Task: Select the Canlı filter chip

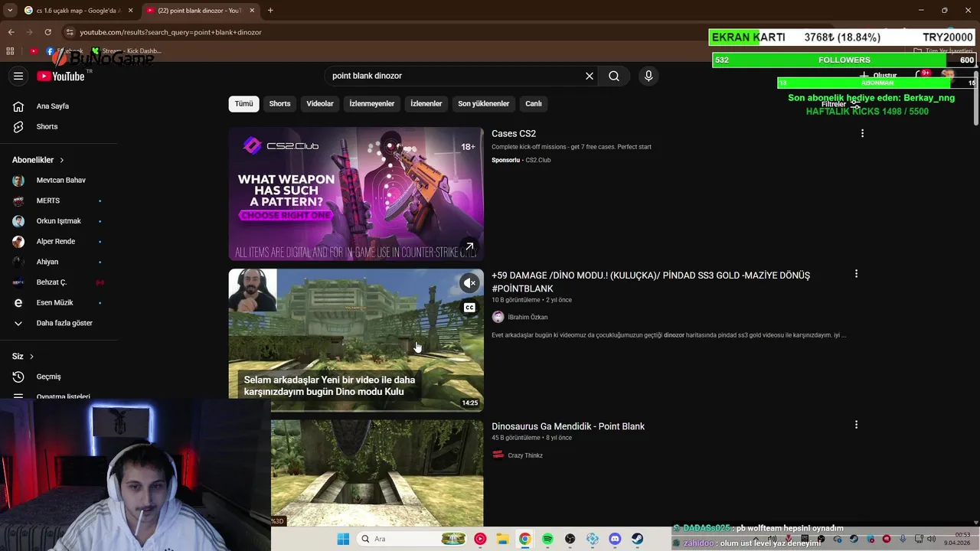Action: pos(534,104)
